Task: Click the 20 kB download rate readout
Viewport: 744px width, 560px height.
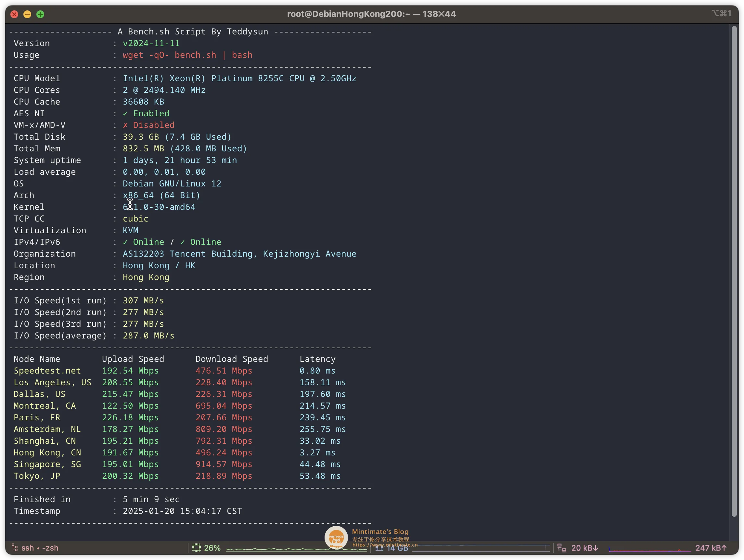Action: 584,548
